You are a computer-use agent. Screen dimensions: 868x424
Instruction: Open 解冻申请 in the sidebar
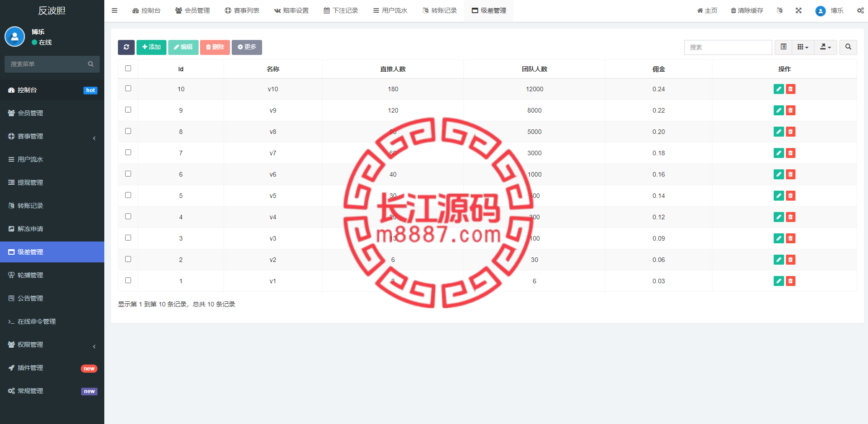pyautogui.click(x=52, y=229)
